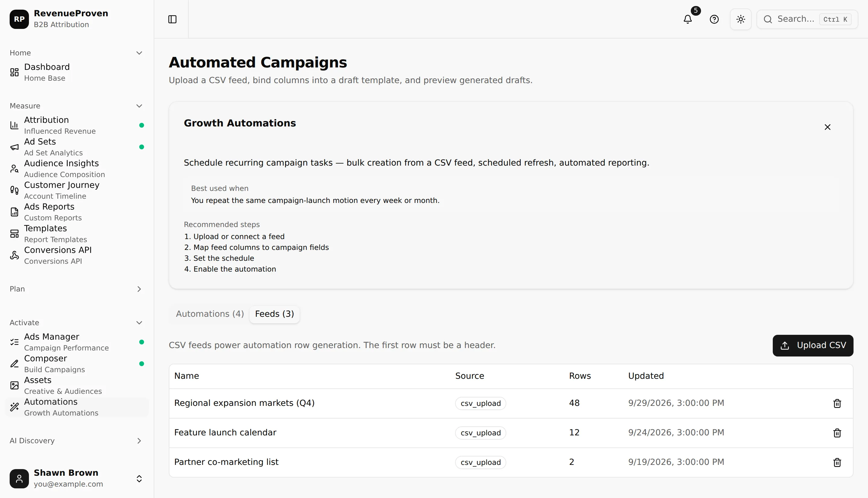Click csv_upload badge in Feature launch row
Screen dimensions: 868x498
coord(480,433)
